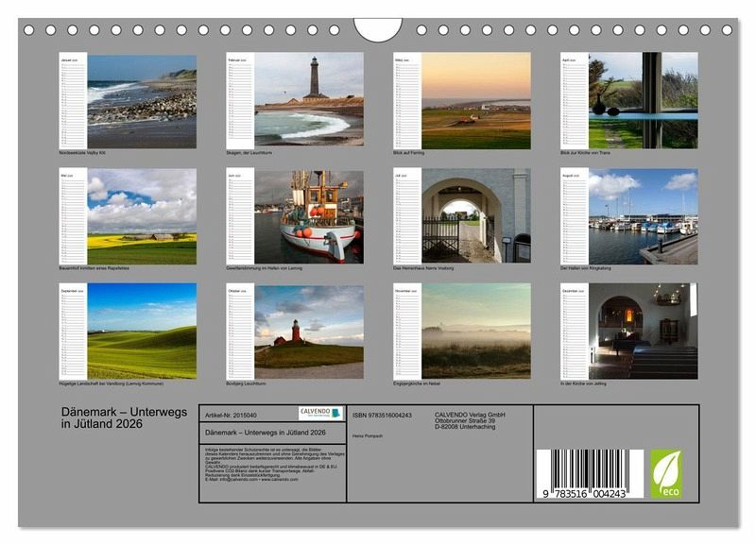
Task: Click 'D-82008 Unterhaching'
Action: 465,426
